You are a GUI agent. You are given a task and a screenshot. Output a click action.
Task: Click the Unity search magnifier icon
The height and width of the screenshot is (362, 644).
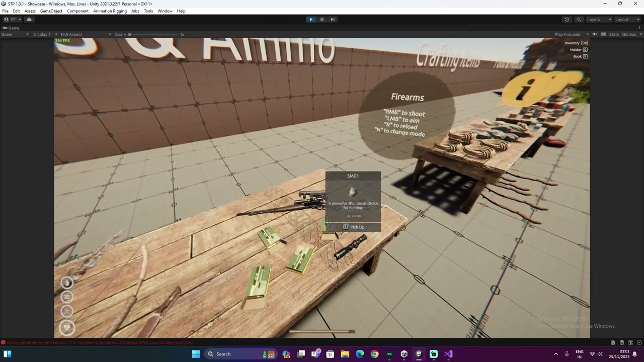coord(579,20)
